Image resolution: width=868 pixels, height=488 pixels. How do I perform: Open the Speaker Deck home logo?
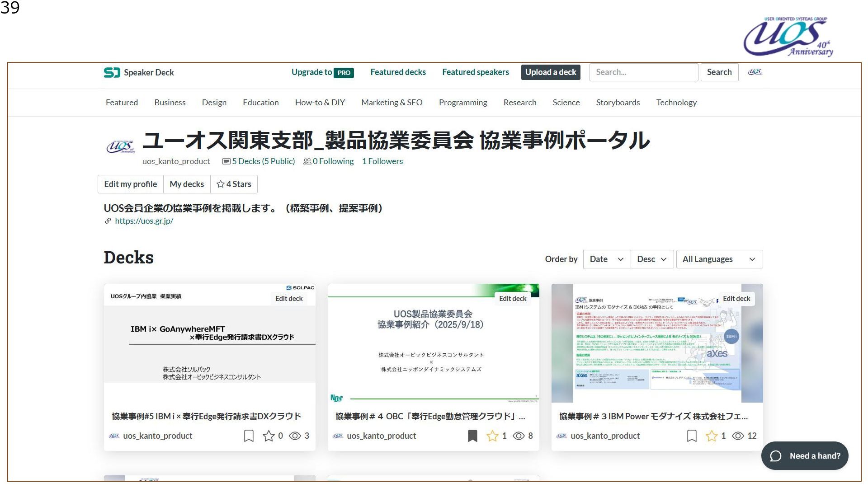(139, 72)
